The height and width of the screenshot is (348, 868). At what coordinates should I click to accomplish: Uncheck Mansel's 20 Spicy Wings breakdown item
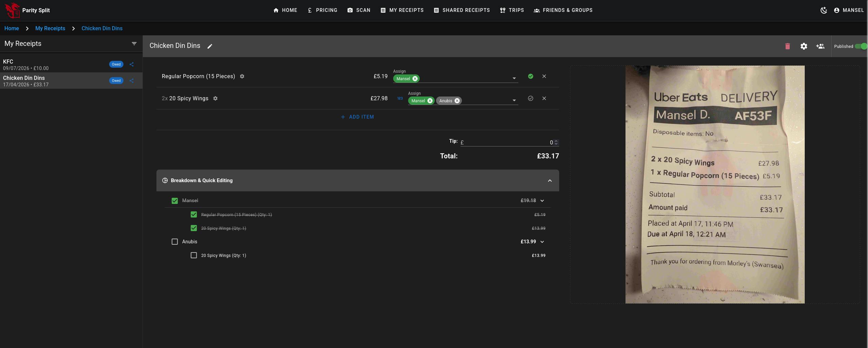(x=194, y=228)
